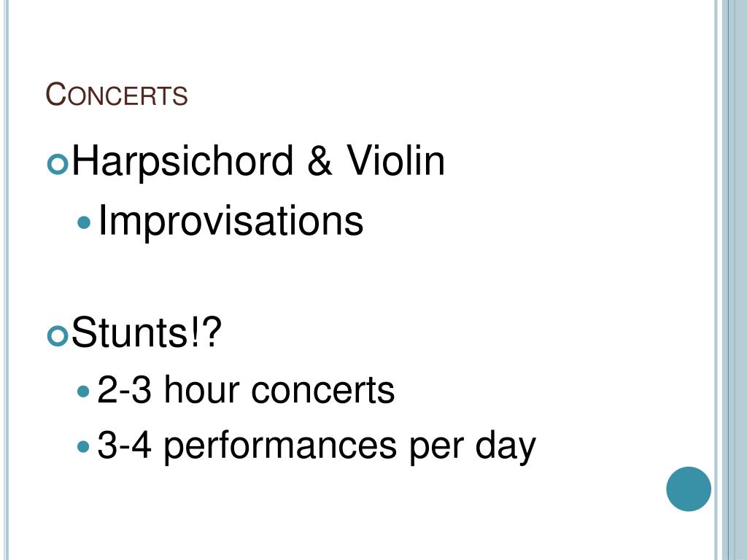The image size is (747, 560).
Task: Click the ring bullet beside Stunts!?
Action: (x=58, y=335)
